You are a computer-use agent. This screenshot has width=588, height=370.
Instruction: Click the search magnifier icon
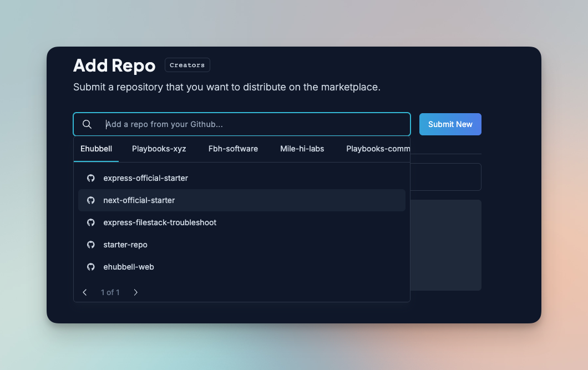point(87,124)
